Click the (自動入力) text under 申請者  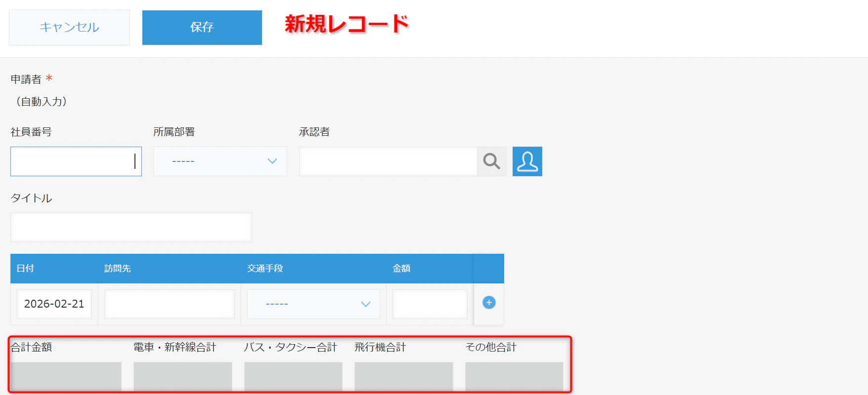pos(42,102)
